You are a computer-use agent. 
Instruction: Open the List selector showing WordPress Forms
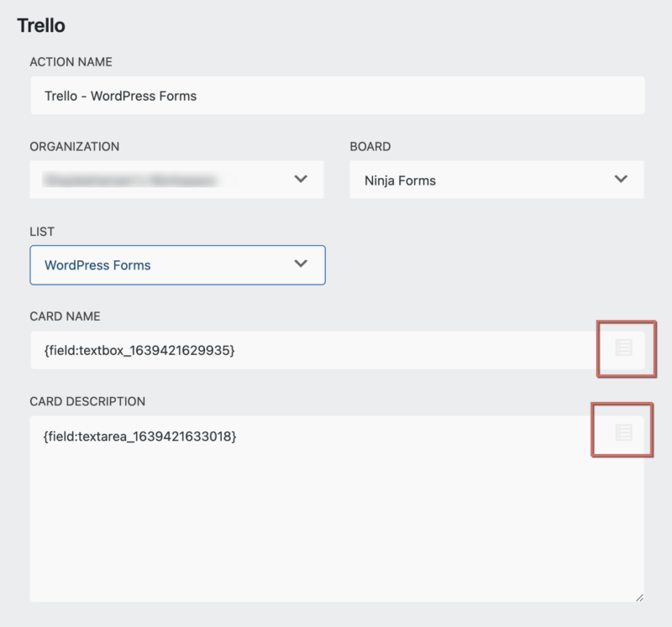177,264
